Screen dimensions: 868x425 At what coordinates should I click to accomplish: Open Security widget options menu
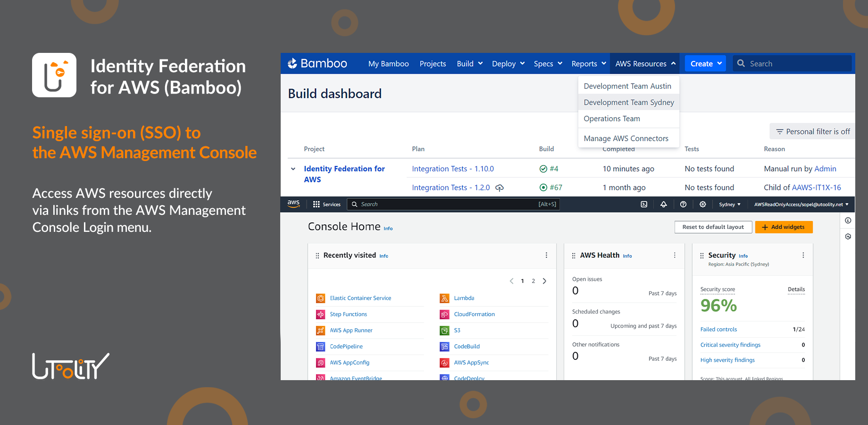pos(803,255)
